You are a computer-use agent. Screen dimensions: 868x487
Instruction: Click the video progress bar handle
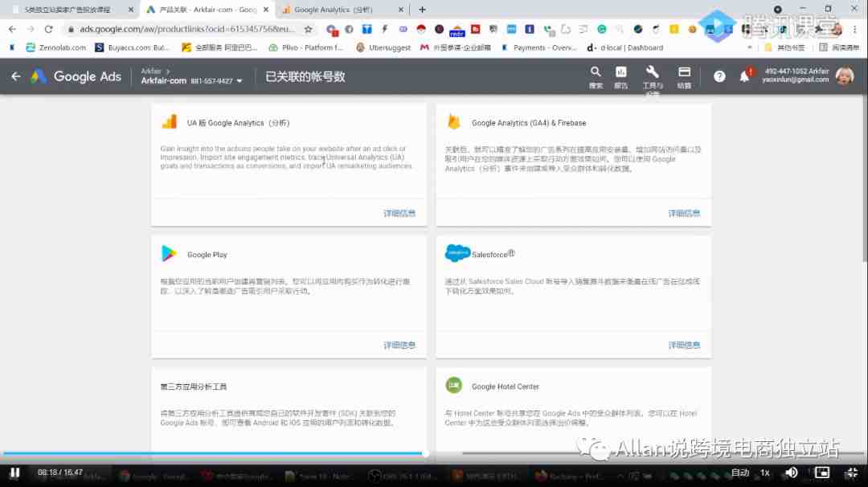(425, 453)
